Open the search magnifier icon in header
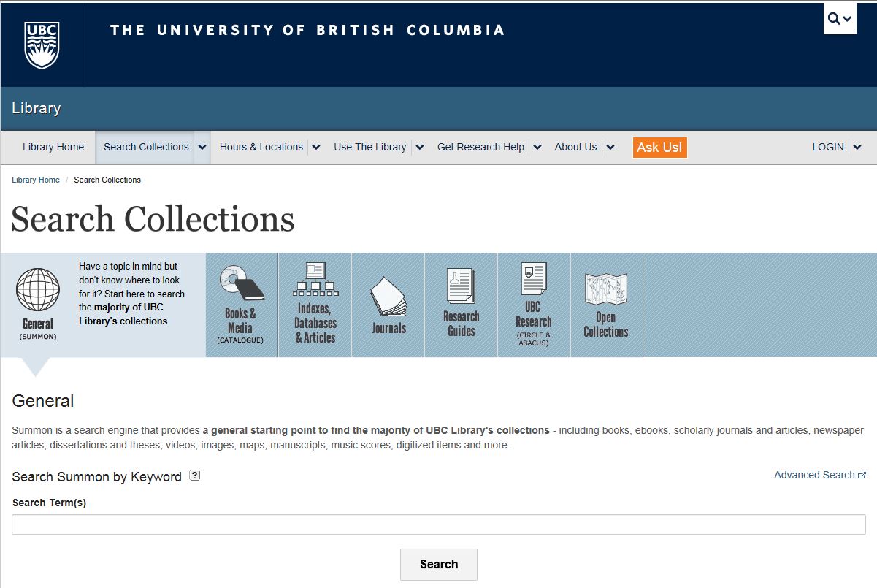Screen dimensions: 877x588 tap(839, 19)
